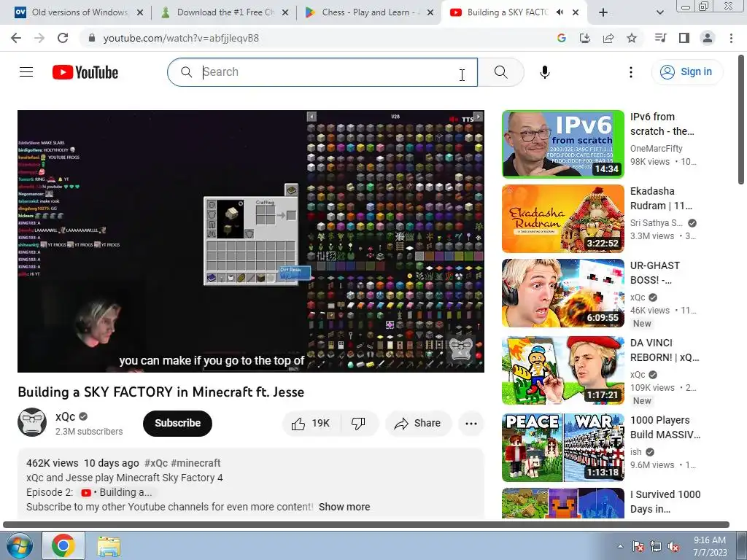Click OneMarcFifty channel name
The image size is (747, 560).
point(656,149)
